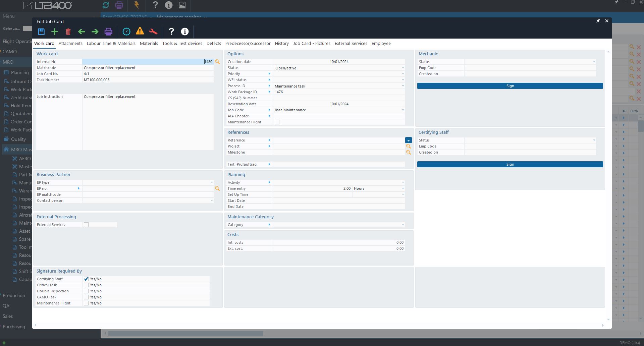Open the Tools & Test devices tab
Screen dimensions: 644x346
pos(182,44)
